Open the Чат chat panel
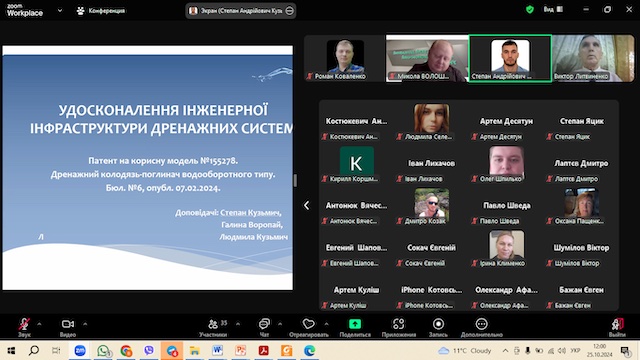This screenshot has width=640, height=360. coord(264,327)
